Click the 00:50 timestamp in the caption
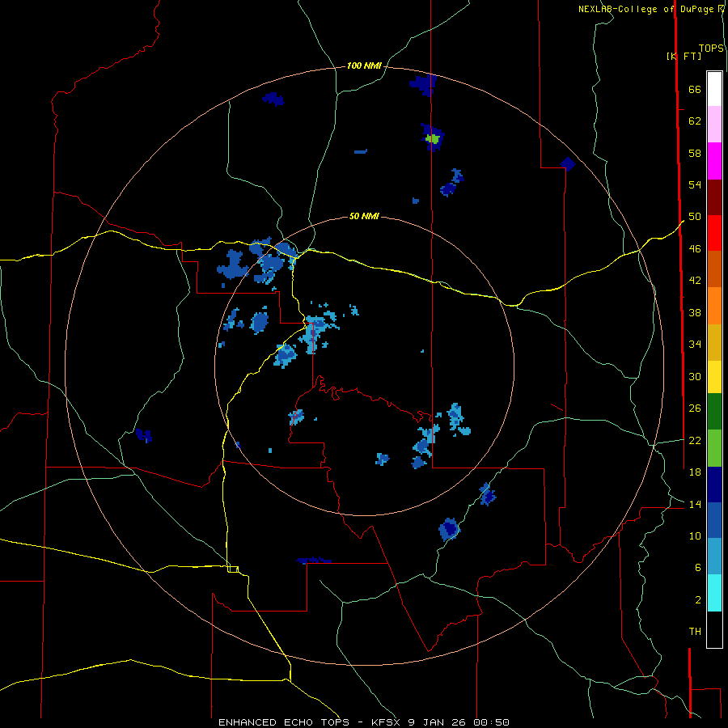 492,722
